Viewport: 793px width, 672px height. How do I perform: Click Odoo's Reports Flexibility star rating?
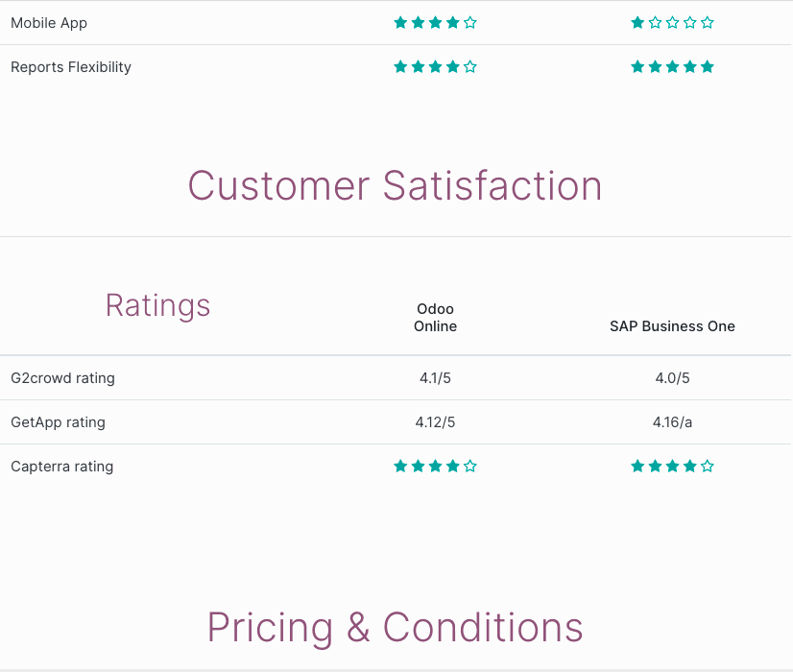click(x=435, y=67)
